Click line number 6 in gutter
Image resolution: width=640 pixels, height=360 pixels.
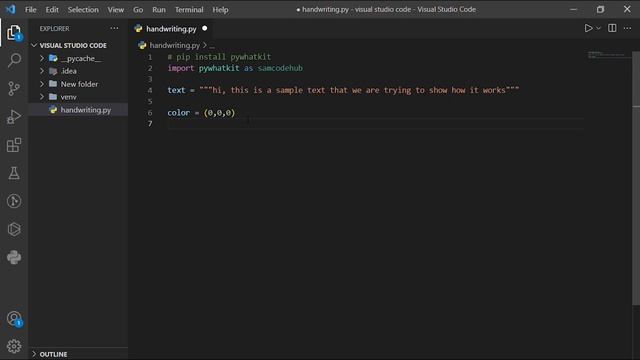pos(150,113)
